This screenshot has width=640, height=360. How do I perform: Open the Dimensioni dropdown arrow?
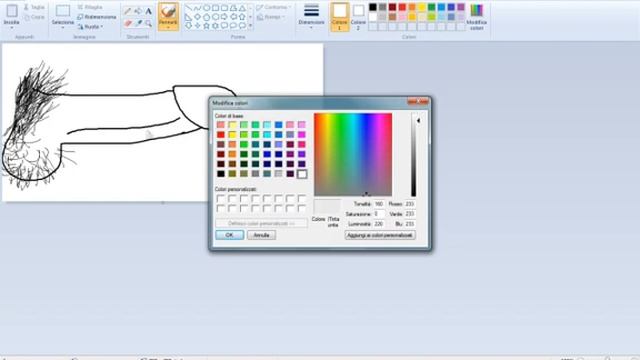tap(311, 28)
